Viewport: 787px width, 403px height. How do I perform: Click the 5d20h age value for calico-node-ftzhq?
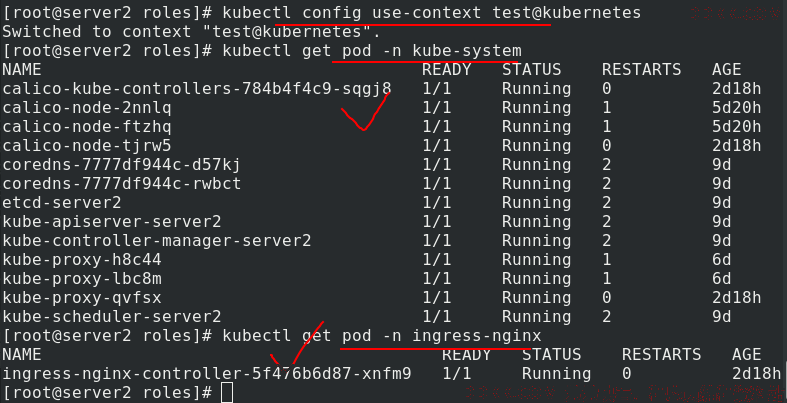pos(736,127)
